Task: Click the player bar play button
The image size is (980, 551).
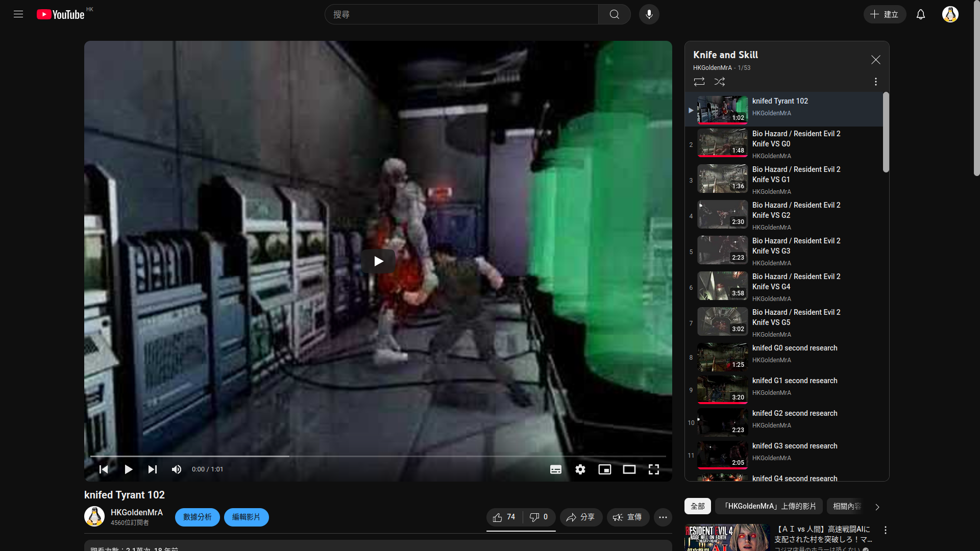Action: click(x=128, y=469)
